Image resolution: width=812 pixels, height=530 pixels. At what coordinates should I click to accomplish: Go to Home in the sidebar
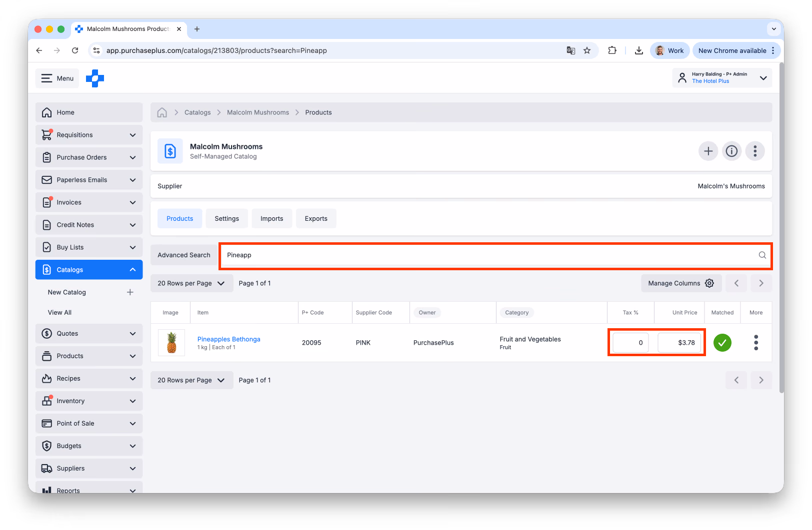coord(89,112)
